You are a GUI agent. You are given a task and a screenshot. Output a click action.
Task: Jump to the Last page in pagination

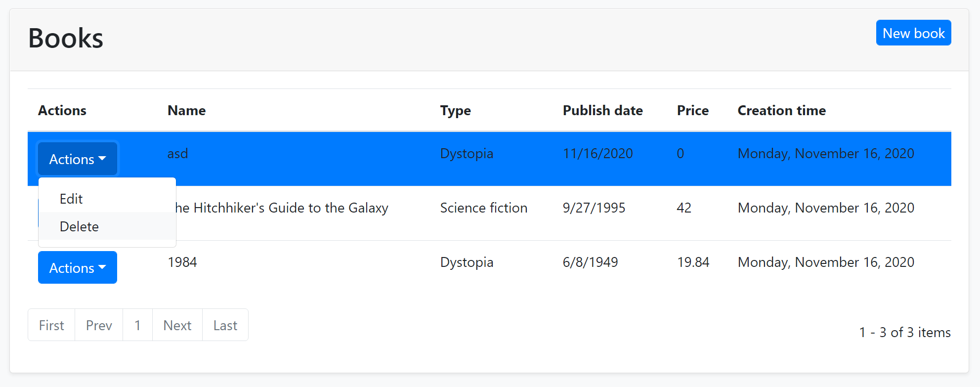225,325
